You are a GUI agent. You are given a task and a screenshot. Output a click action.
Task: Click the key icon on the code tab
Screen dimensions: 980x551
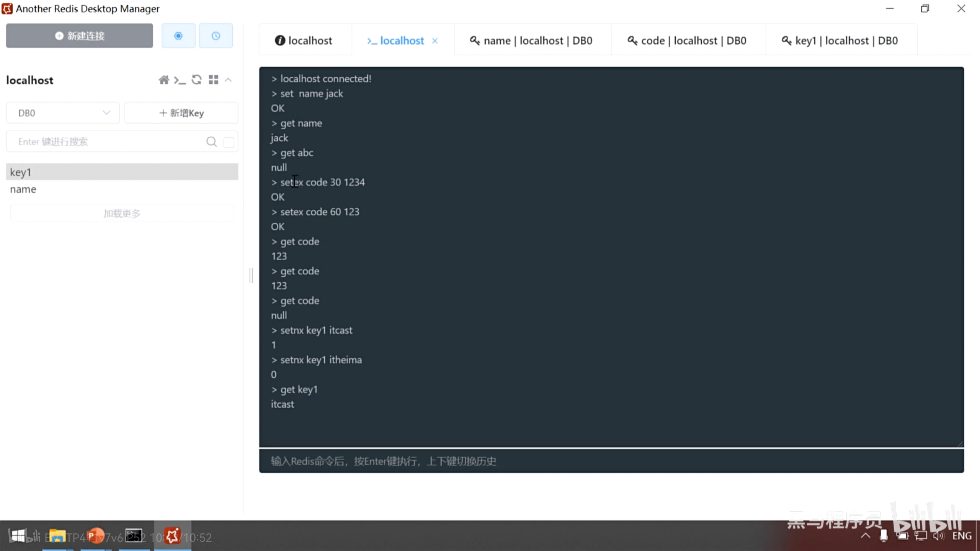coord(632,41)
